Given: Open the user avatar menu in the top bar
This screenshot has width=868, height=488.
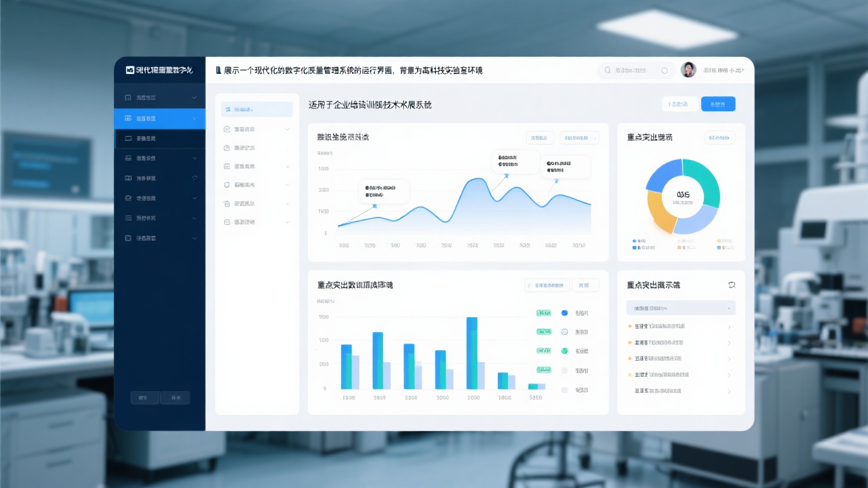Looking at the screenshot, I should click(x=689, y=69).
